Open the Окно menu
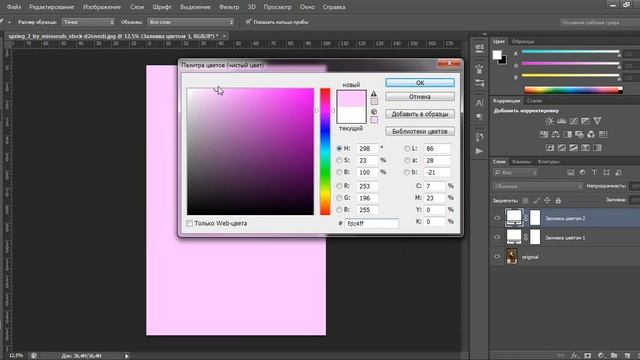 pos(307,7)
